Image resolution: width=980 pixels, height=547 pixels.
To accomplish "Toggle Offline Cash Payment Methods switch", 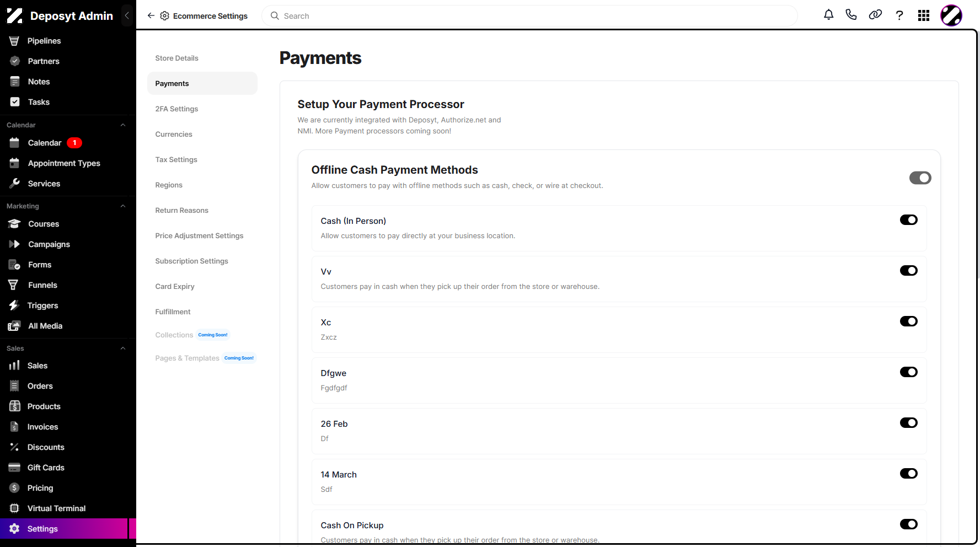I will click(920, 178).
